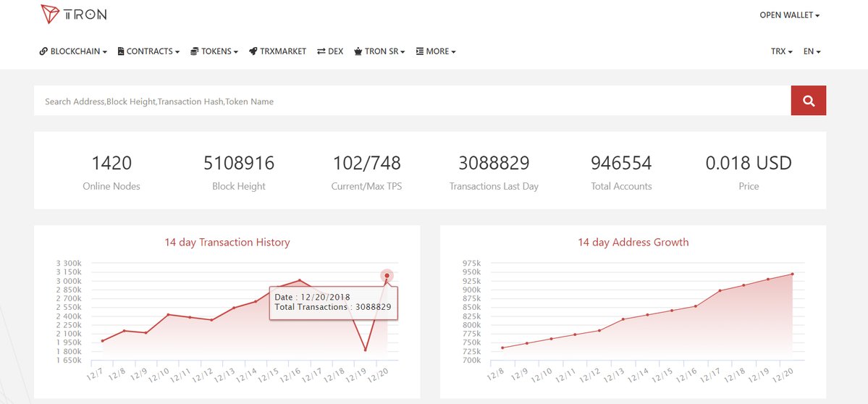Viewport: 868px width, 404px height.
Task: Click the 12/19 dip point on transaction chart
Action: (366, 350)
